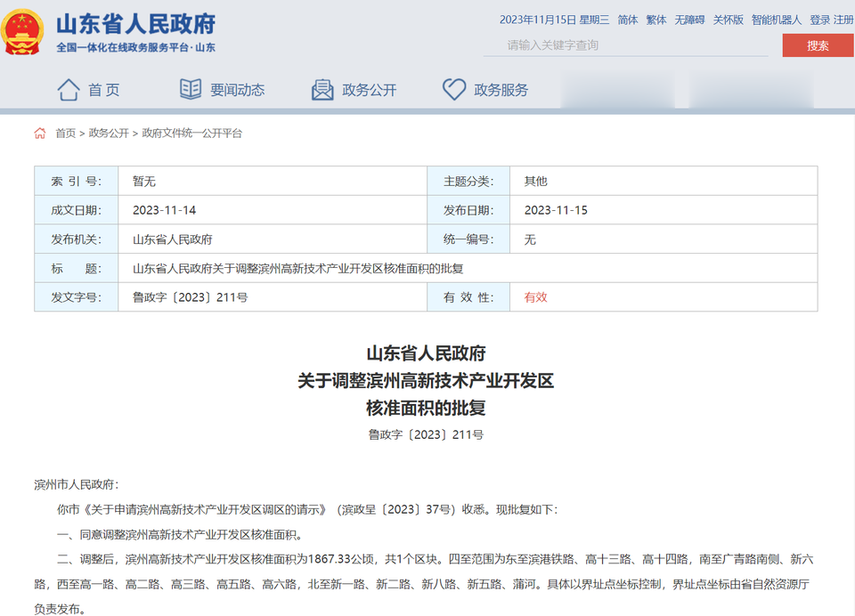Open the 要闻动态 navigation tab

[x=237, y=90]
